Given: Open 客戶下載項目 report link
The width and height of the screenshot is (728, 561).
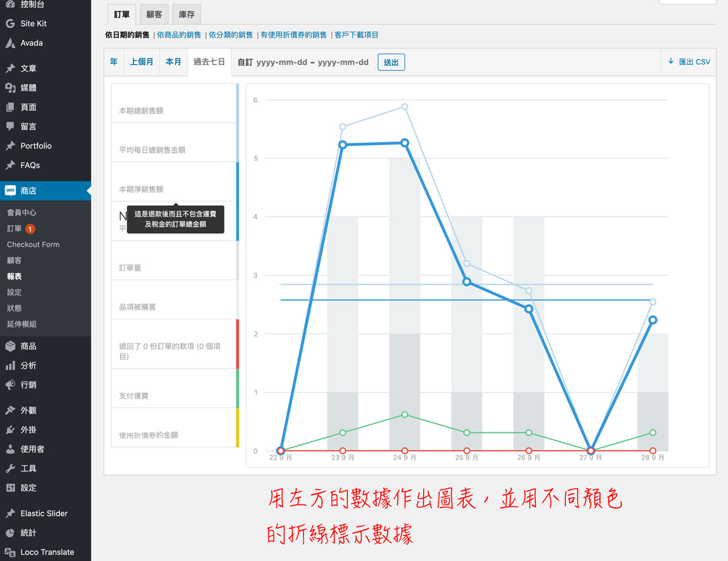Looking at the screenshot, I should (357, 35).
